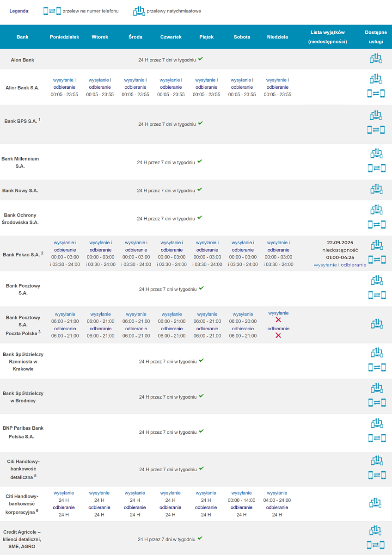Click Citi Handlowy detaliczna instant transfer icon
The image size is (392, 555).
(x=377, y=461)
